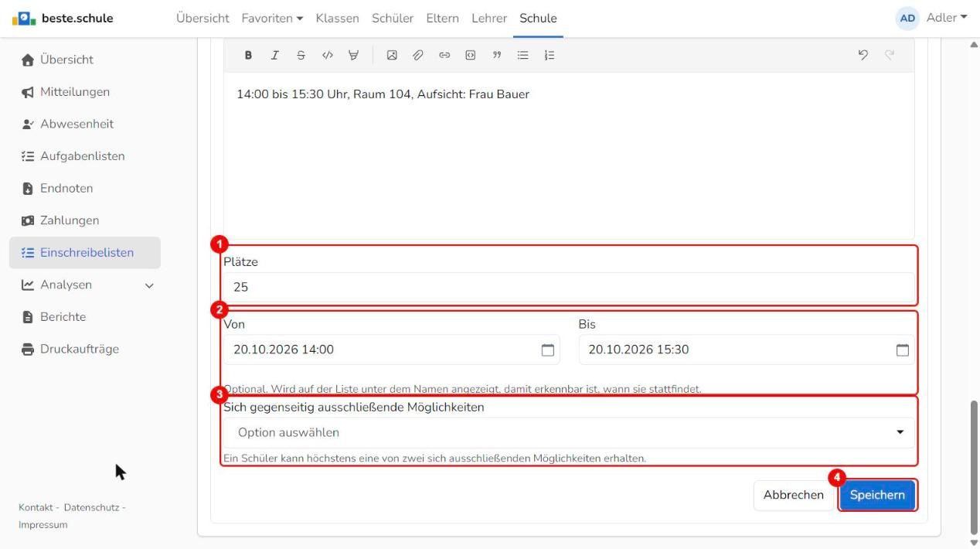
Task: Insert a hyperlink in the editor
Action: 444,55
